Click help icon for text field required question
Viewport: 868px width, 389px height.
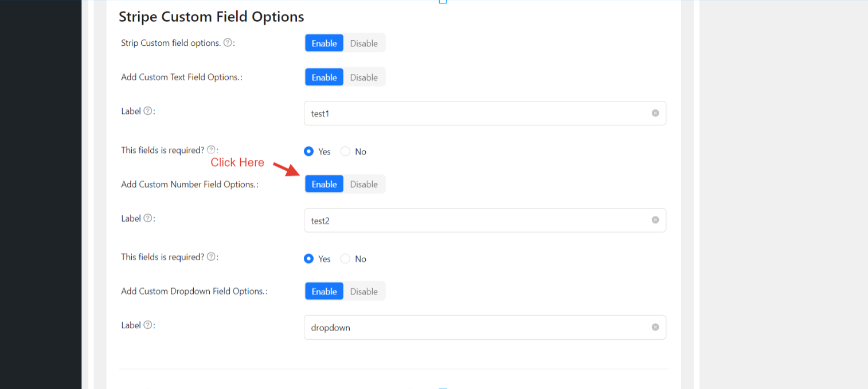tap(211, 150)
